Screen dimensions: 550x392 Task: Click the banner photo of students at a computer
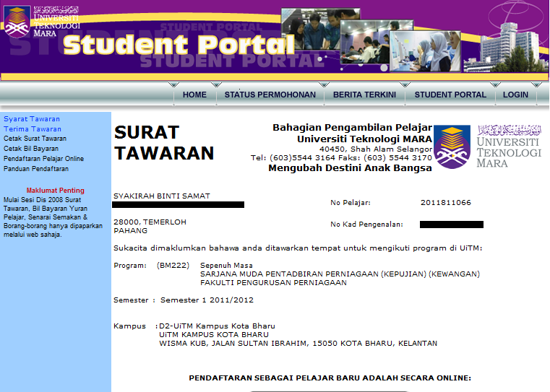point(425,51)
